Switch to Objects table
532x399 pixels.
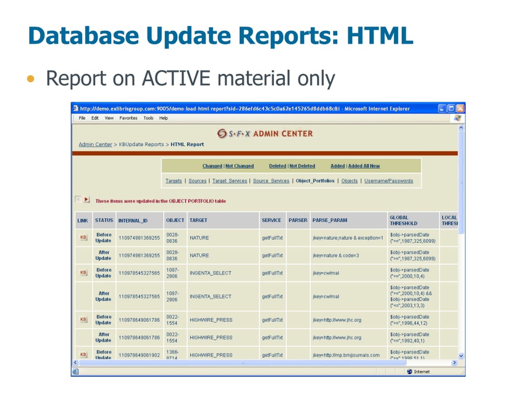pyautogui.click(x=350, y=181)
